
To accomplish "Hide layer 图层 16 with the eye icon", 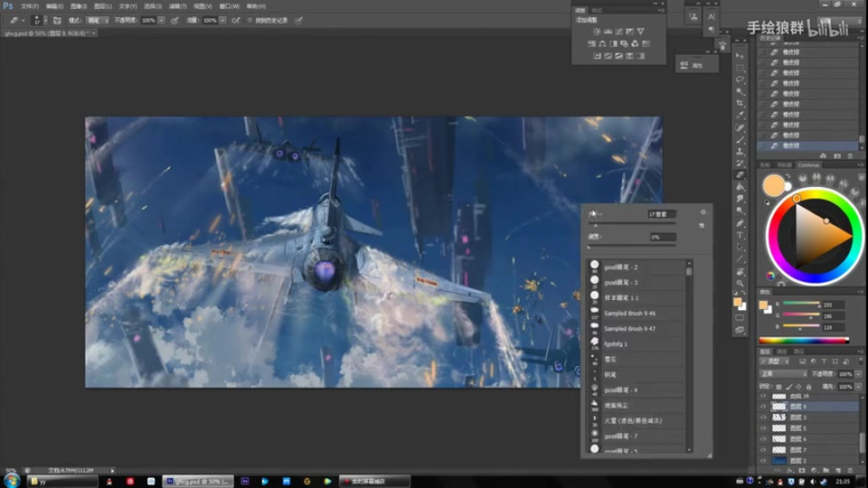I will point(763,396).
